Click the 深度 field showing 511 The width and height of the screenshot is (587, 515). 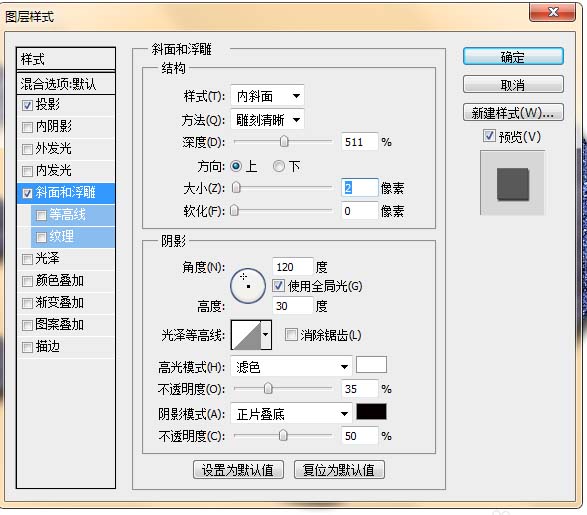(x=359, y=142)
